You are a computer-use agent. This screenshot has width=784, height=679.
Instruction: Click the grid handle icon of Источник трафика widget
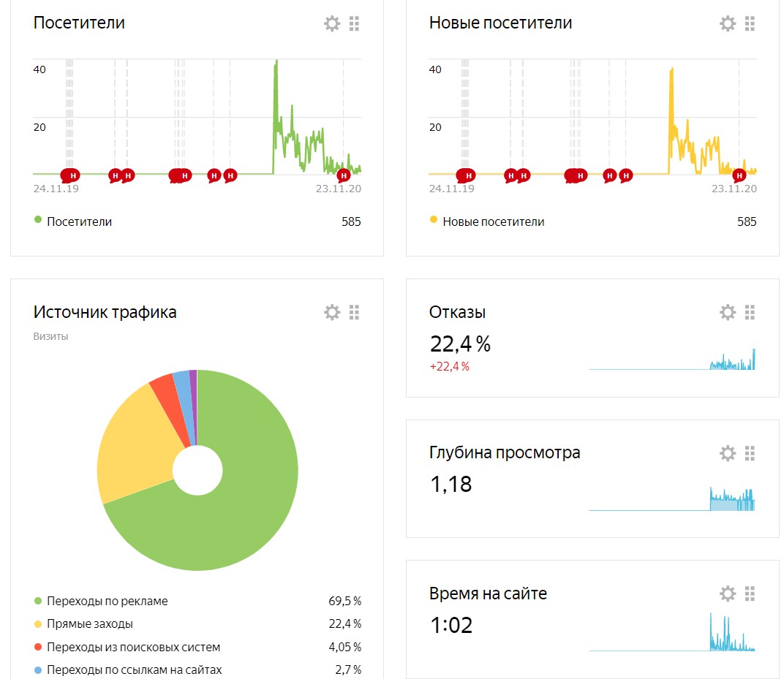[355, 312]
